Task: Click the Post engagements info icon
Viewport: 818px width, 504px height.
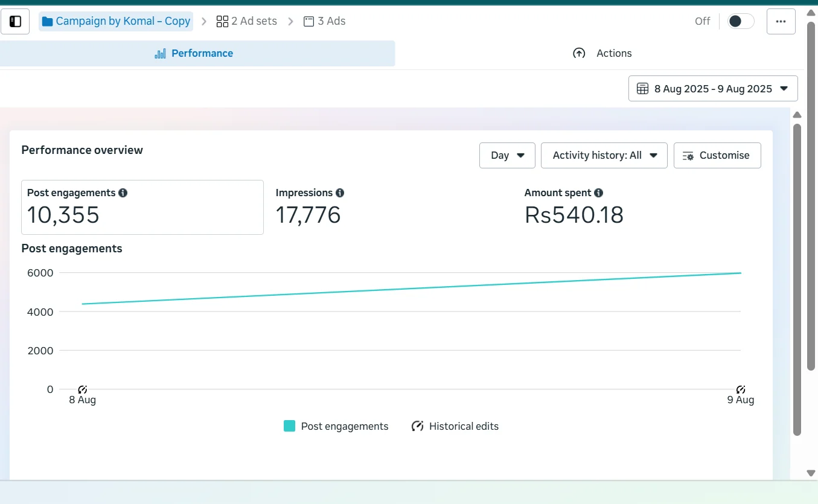Action: click(x=123, y=193)
